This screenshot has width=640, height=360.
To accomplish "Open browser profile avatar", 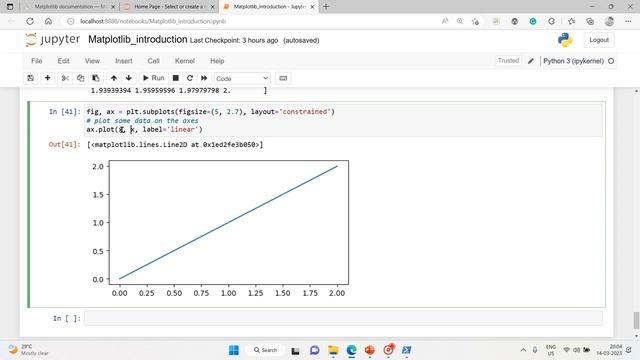I will coord(609,21).
